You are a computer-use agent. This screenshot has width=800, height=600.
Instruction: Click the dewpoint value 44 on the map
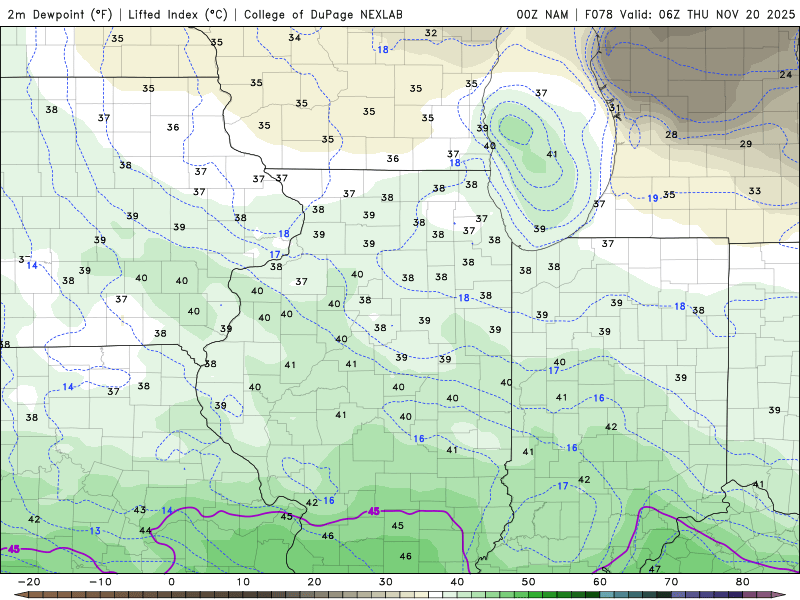145,531
